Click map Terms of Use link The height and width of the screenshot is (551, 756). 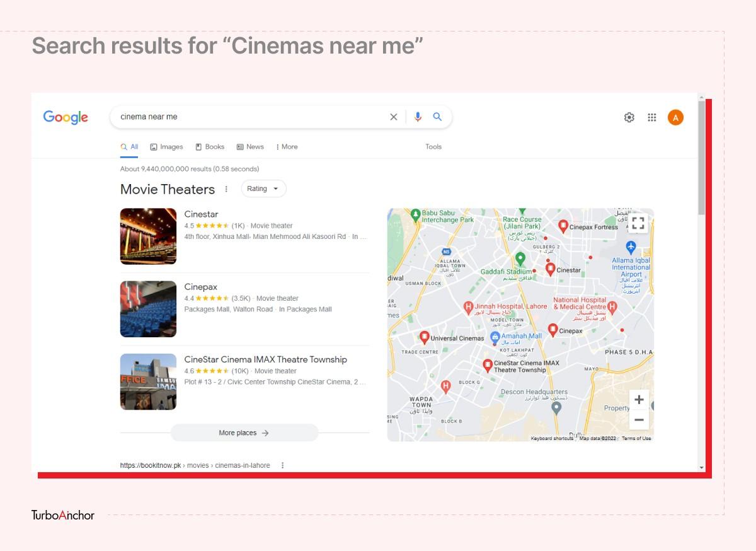(636, 438)
